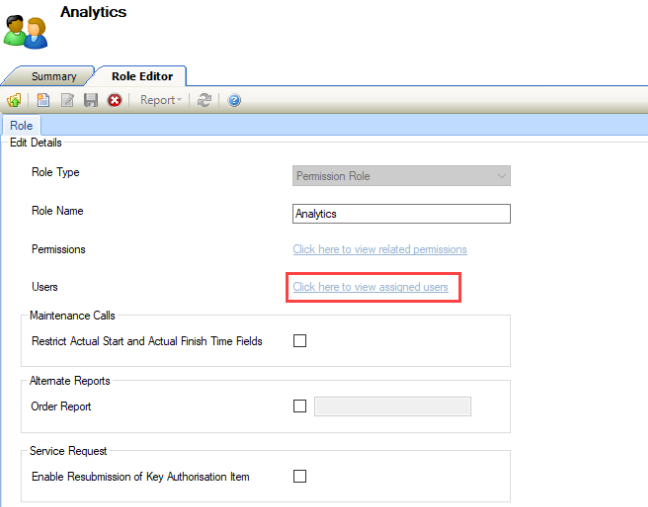Open the Report dropdown in toolbar
This screenshot has height=507, width=648.
[x=161, y=100]
